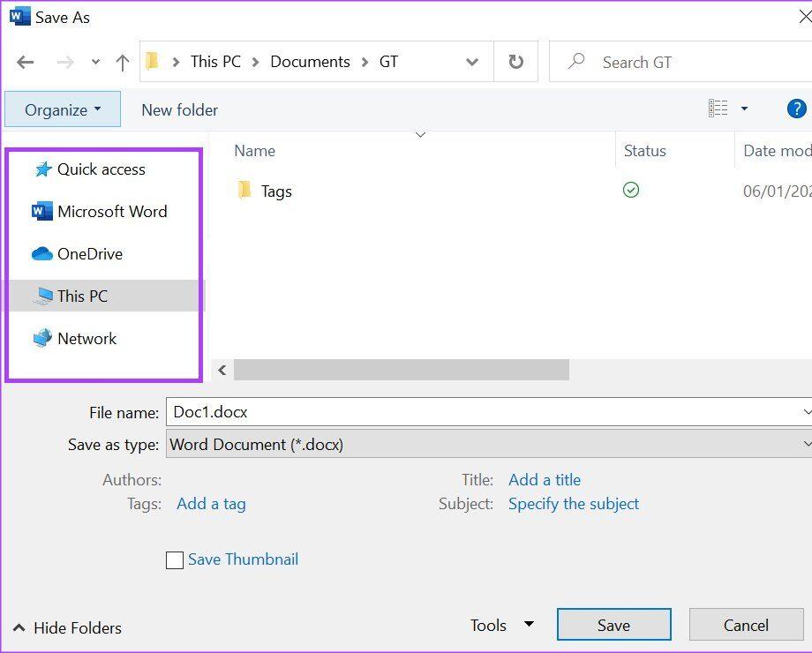Click the folder icon in address bar
The width and height of the screenshot is (812, 653).
tap(152, 61)
